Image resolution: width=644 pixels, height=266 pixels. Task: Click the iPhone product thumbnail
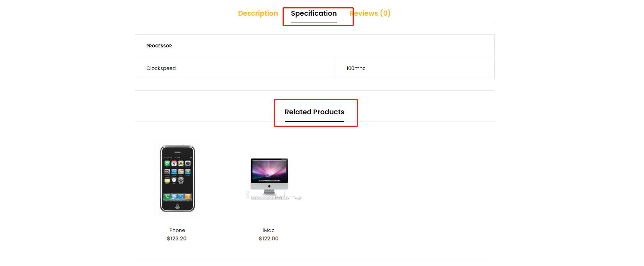pyautogui.click(x=177, y=178)
